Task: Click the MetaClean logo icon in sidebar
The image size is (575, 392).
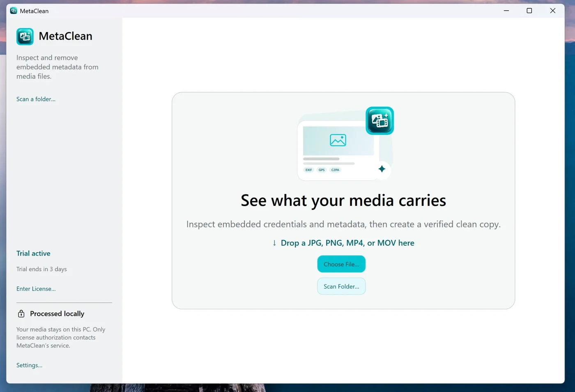Action: (25, 37)
